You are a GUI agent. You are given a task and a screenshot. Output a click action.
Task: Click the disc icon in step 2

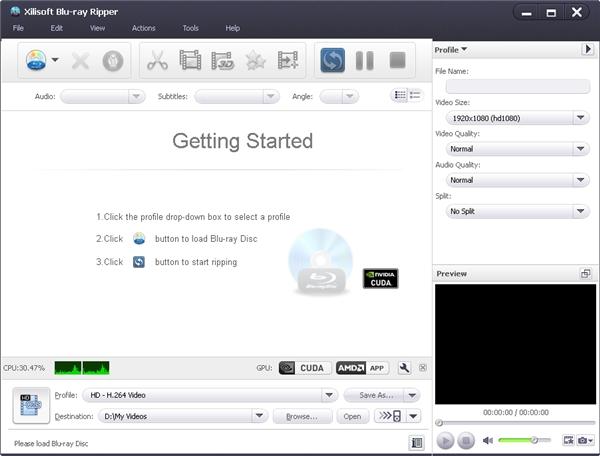(139, 238)
